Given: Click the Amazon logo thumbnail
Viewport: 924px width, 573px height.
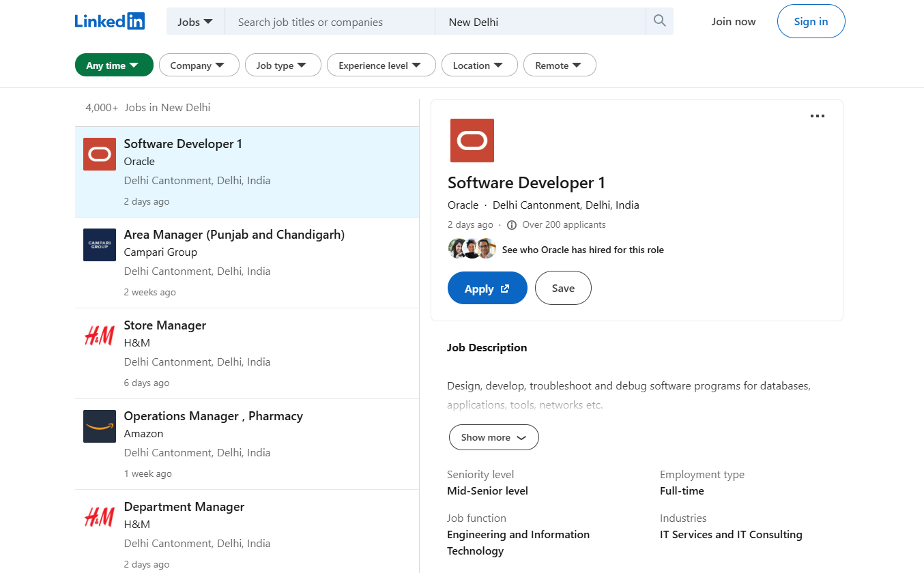Looking at the screenshot, I should (100, 426).
